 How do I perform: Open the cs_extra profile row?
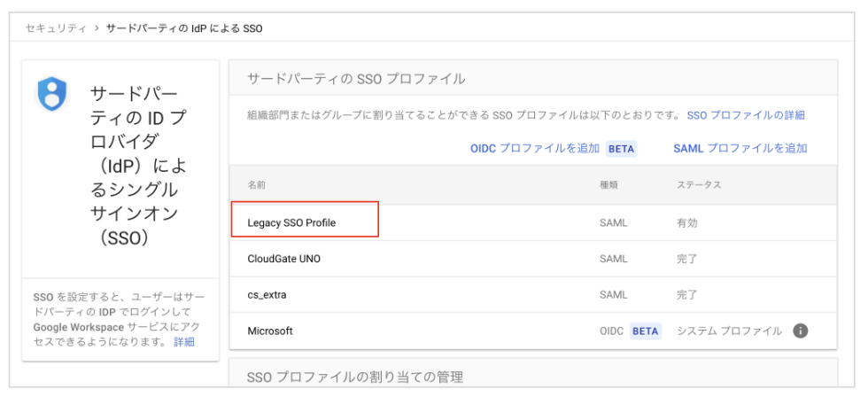[x=533, y=295]
